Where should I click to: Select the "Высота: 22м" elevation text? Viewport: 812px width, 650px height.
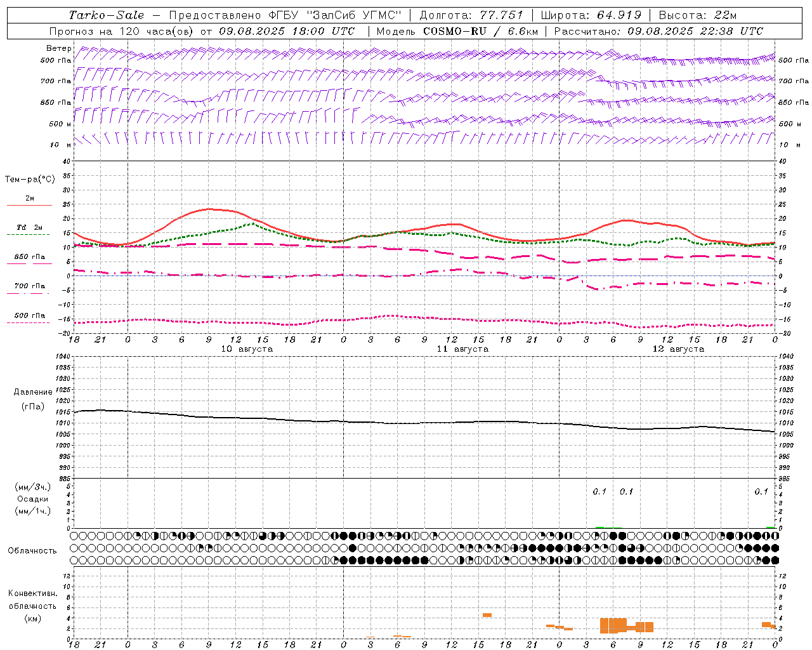tap(698, 15)
